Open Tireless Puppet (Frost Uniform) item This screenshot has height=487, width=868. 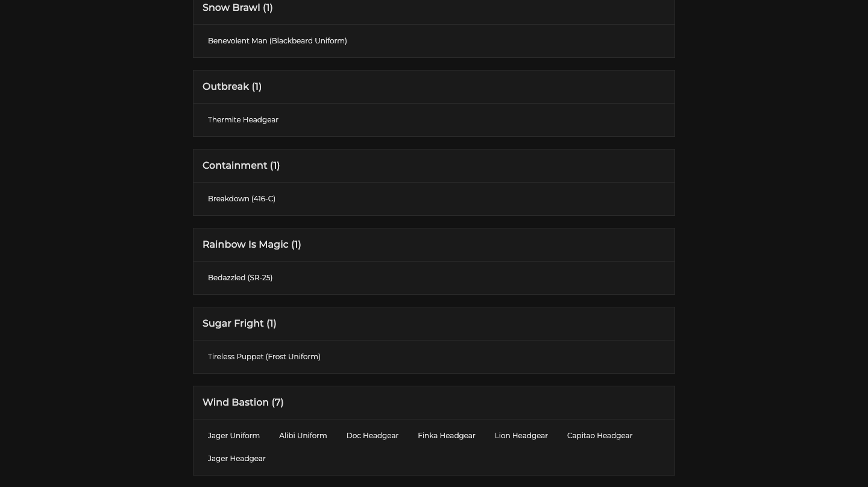pos(264,357)
